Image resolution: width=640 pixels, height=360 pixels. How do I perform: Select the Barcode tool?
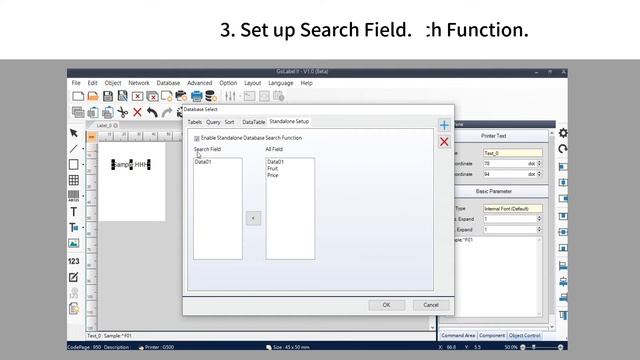pyautogui.click(x=74, y=196)
